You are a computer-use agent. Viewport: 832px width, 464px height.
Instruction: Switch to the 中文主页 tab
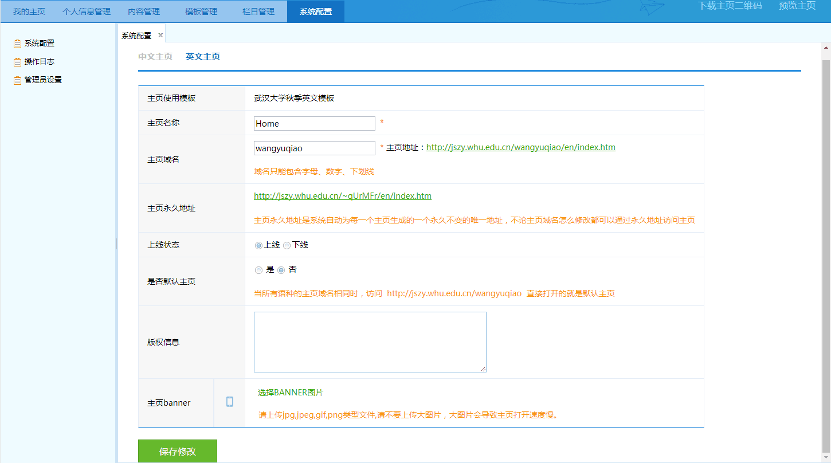pyautogui.click(x=155, y=56)
